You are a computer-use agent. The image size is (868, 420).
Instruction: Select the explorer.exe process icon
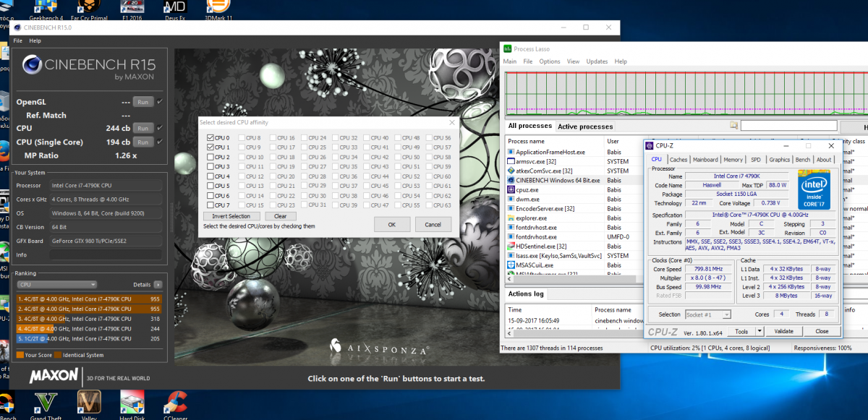pyautogui.click(x=511, y=218)
